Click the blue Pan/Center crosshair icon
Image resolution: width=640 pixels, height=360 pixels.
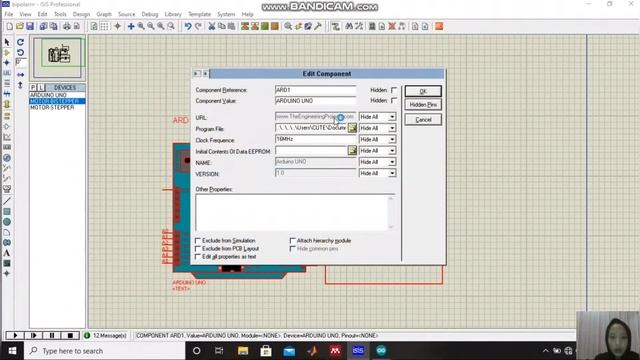tap(131, 27)
